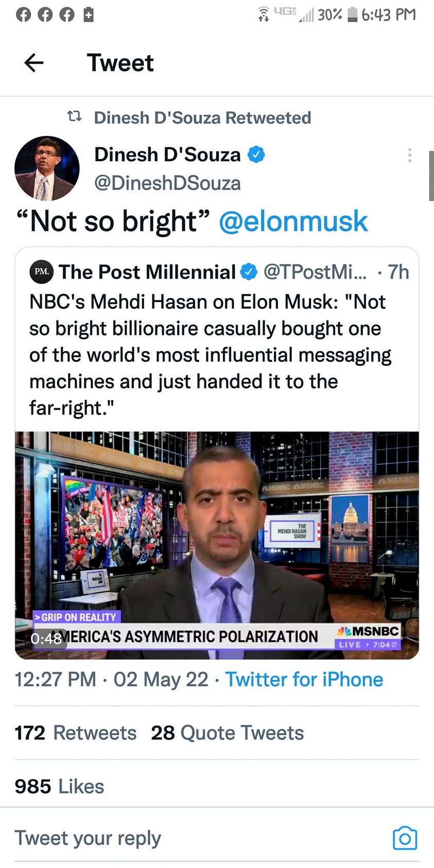434x868 pixels.
Task: Tap the camera icon in reply bar
Action: (x=405, y=838)
